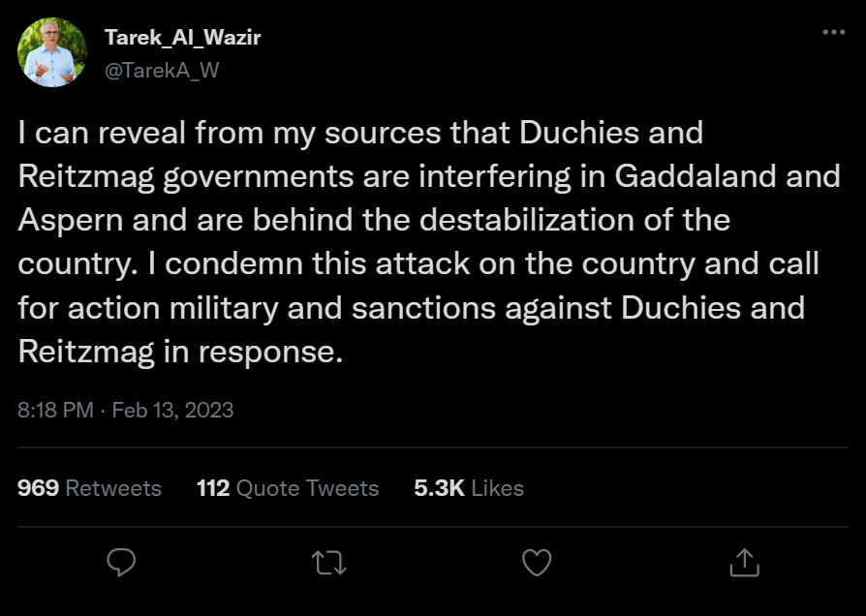This screenshot has height=616, width=866.
Task: Click the number 112 in stats
Action: [213, 488]
